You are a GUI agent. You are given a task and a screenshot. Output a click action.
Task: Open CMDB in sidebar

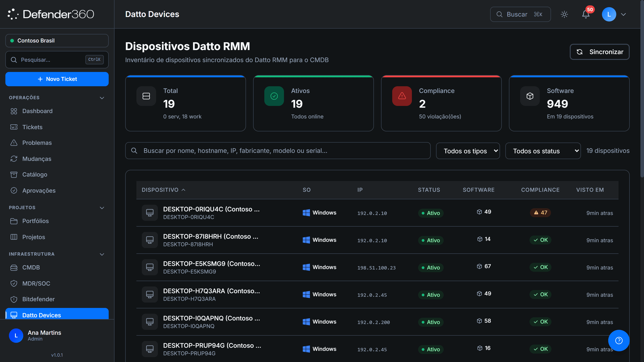(x=57, y=267)
